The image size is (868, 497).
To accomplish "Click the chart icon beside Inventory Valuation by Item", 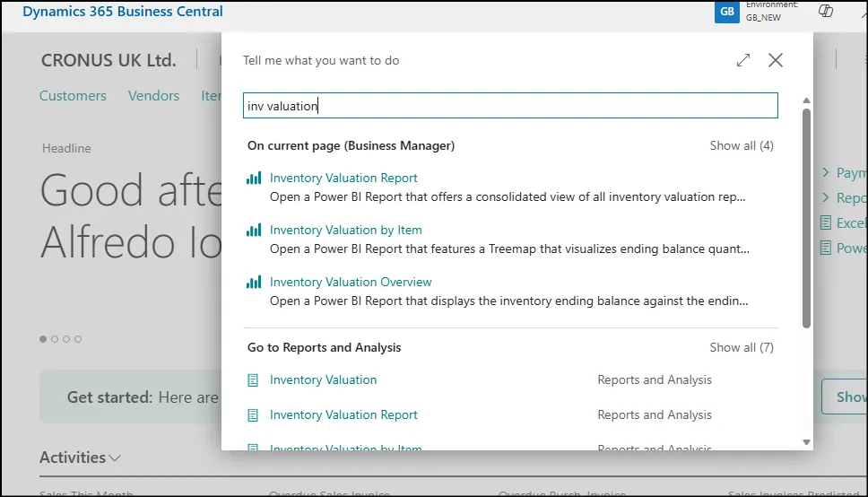I will [x=254, y=230].
